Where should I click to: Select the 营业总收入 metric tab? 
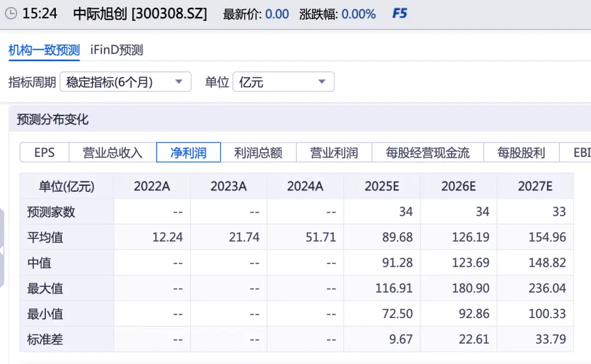(x=111, y=153)
